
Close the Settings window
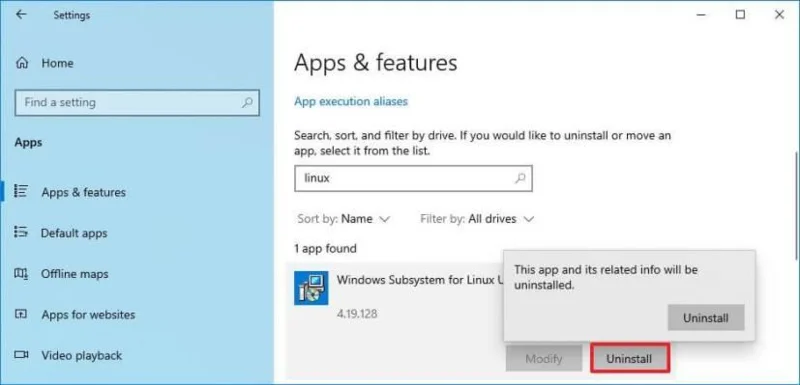(779, 15)
